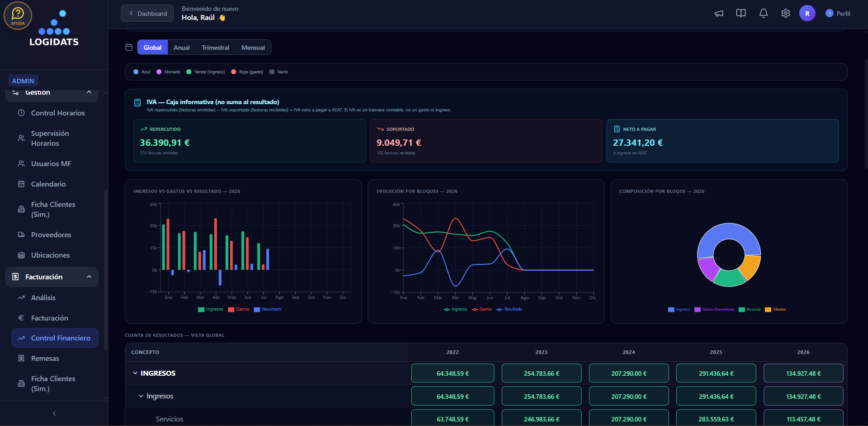Switch to the Mensual tab

coord(253,48)
